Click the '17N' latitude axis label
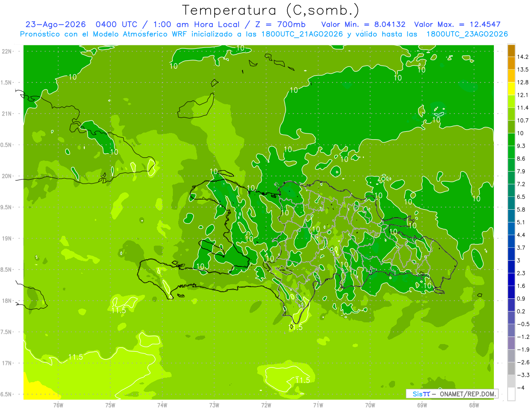 point(7,363)
